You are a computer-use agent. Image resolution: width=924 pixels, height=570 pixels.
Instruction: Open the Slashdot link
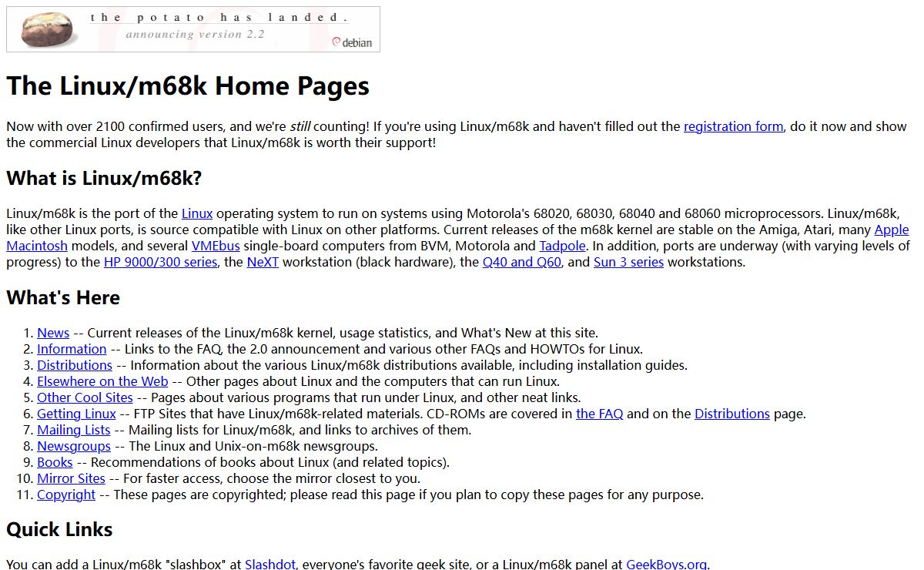[x=270, y=564]
